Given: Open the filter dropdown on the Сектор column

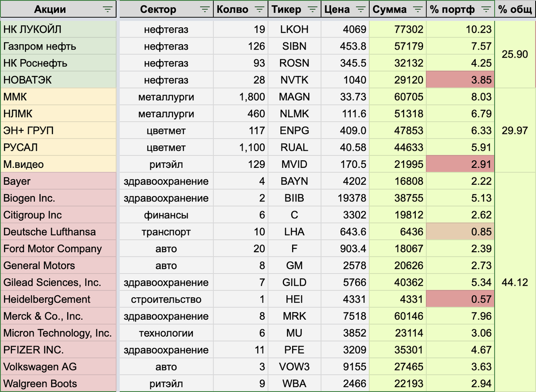Looking at the screenshot, I should (204, 9).
